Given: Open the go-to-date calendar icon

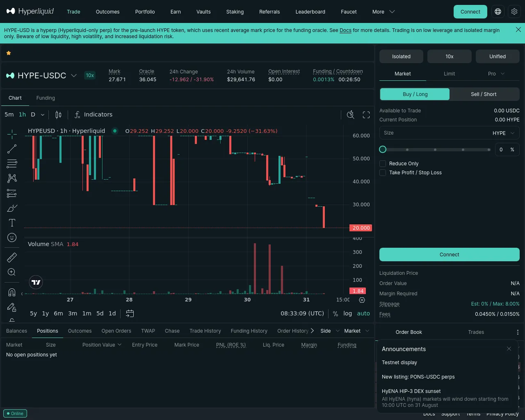Looking at the screenshot, I should (x=130, y=313).
